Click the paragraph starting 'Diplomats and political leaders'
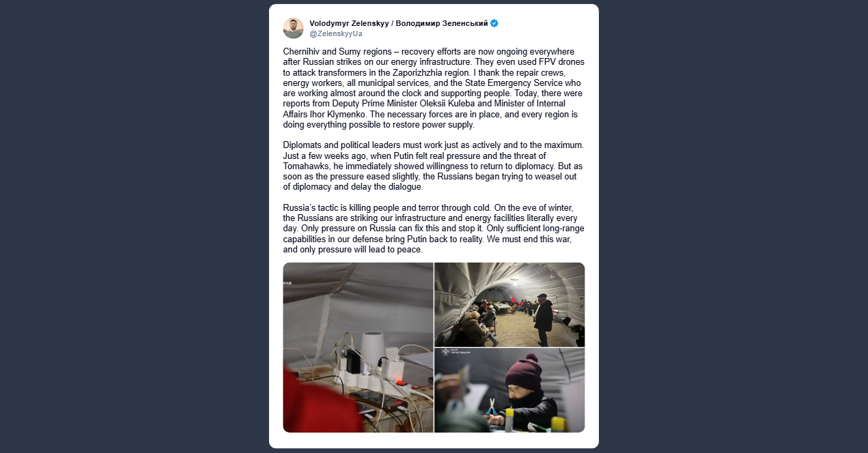 433,166
